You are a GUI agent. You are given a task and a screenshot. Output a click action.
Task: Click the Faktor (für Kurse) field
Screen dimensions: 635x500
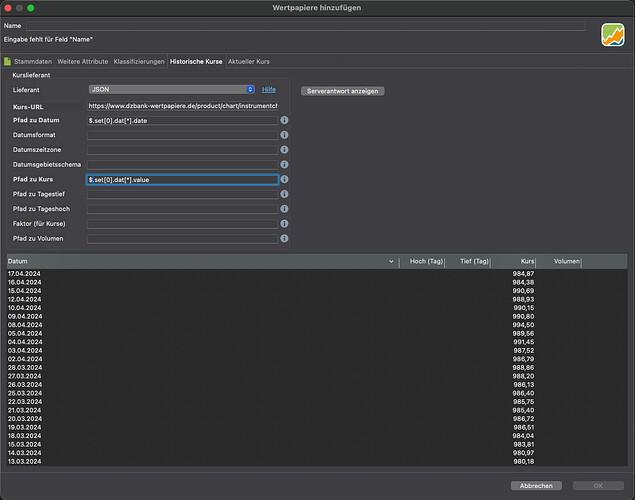[182, 224]
